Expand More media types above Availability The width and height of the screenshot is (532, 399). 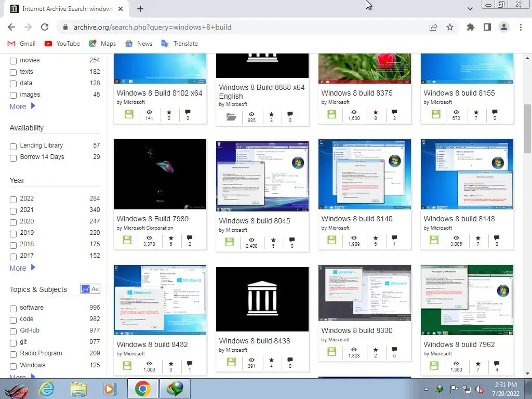[22, 106]
